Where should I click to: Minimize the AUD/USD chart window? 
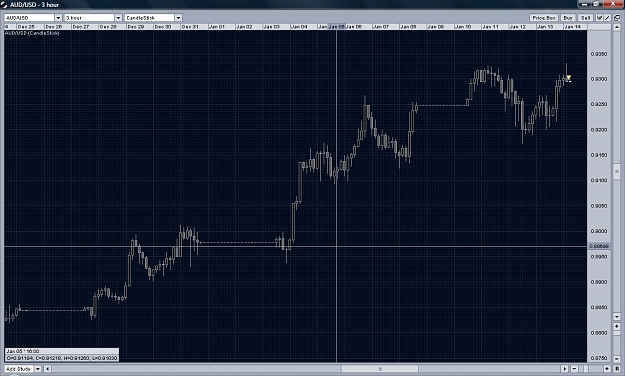585,4
